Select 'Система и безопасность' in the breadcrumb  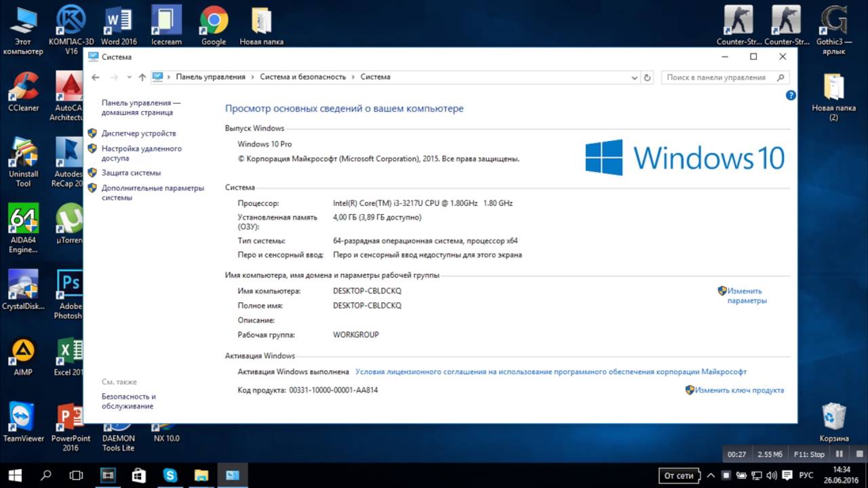pos(302,77)
